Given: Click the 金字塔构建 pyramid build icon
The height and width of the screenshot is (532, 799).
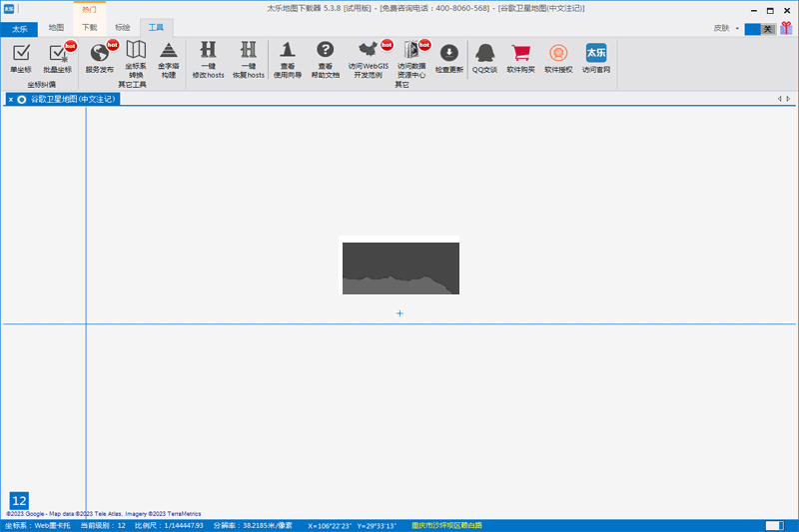Looking at the screenshot, I should coord(170,58).
